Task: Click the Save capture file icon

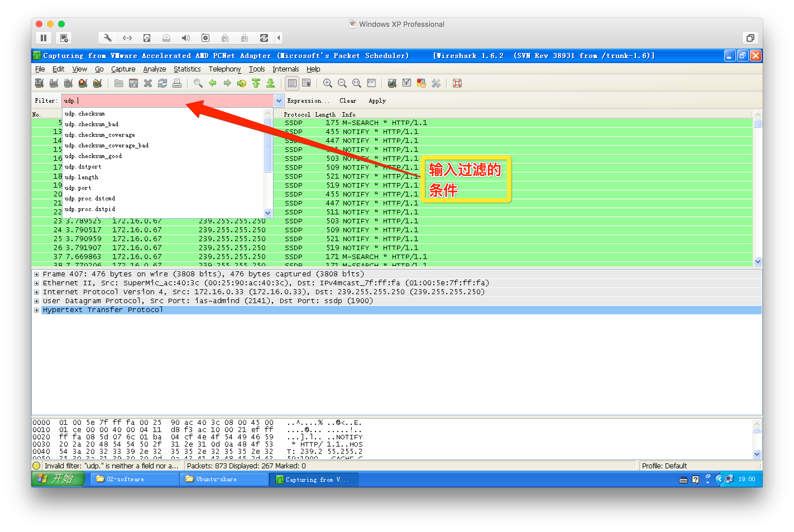Action: coord(133,83)
